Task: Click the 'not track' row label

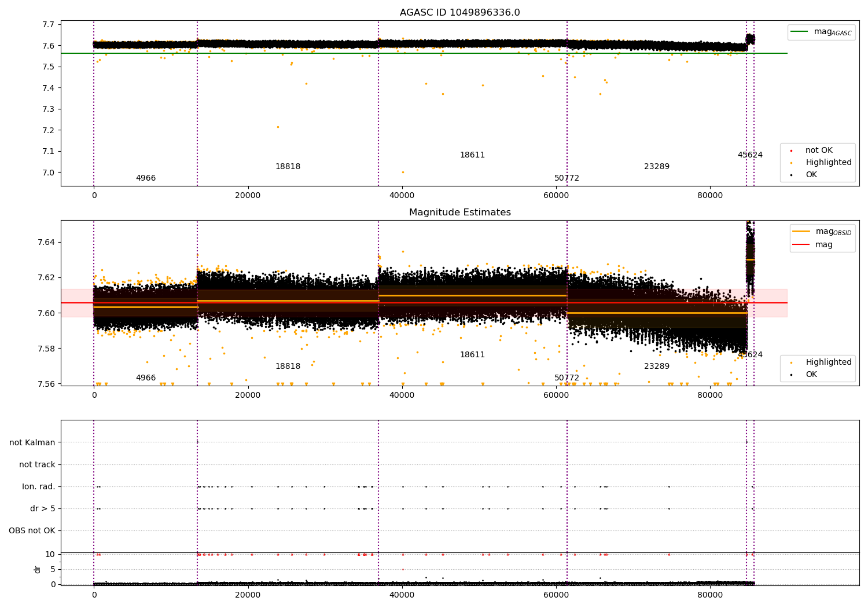Action: 37,465
